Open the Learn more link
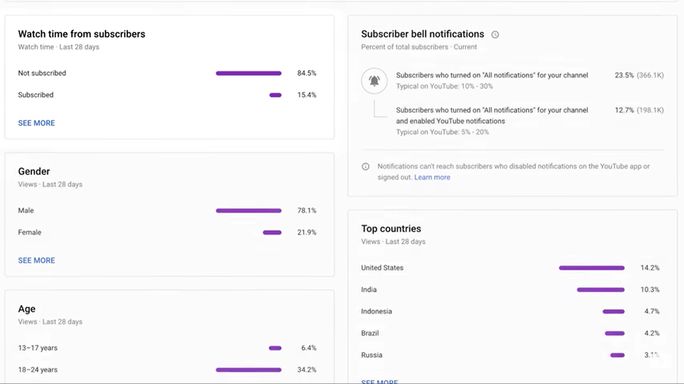This screenshot has width=684, height=384. point(432,177)
